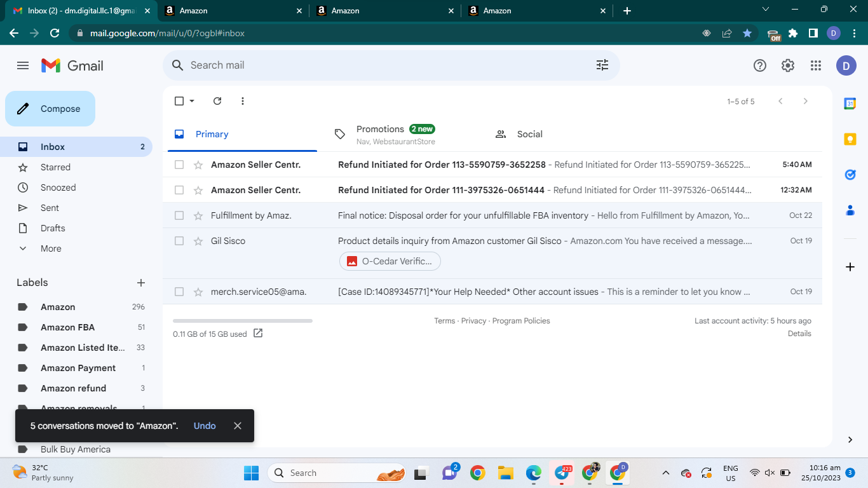Star the Gil Sisco email

198,241
